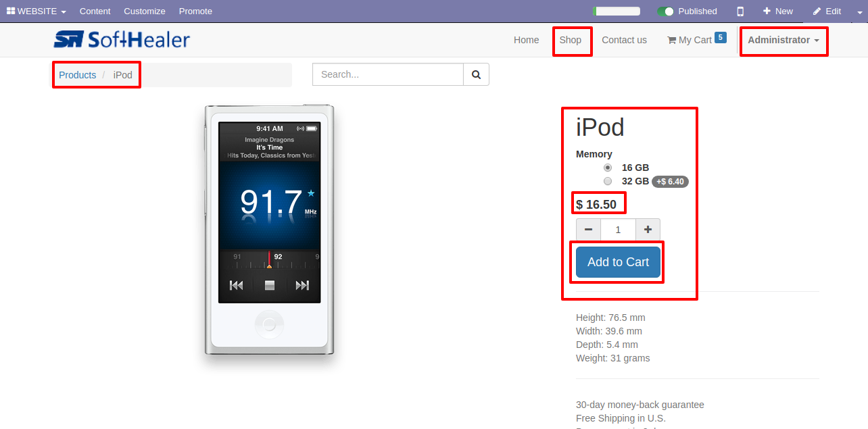This screenshot has width=868, height=429.
Task: Click the Width: 39.6 mm text
Action: click(609, 331)
